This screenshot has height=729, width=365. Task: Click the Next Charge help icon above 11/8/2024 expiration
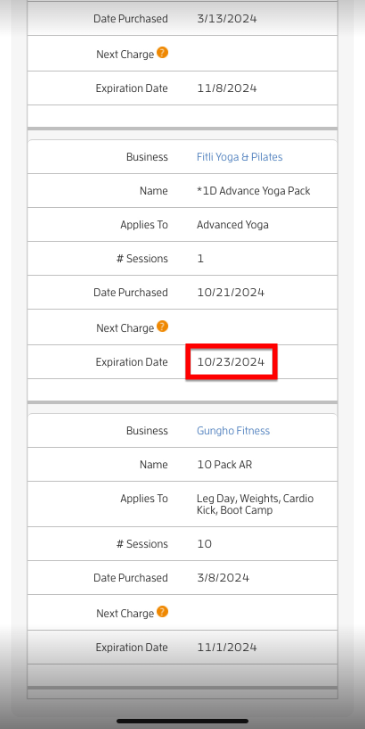(x=162, y=53)
